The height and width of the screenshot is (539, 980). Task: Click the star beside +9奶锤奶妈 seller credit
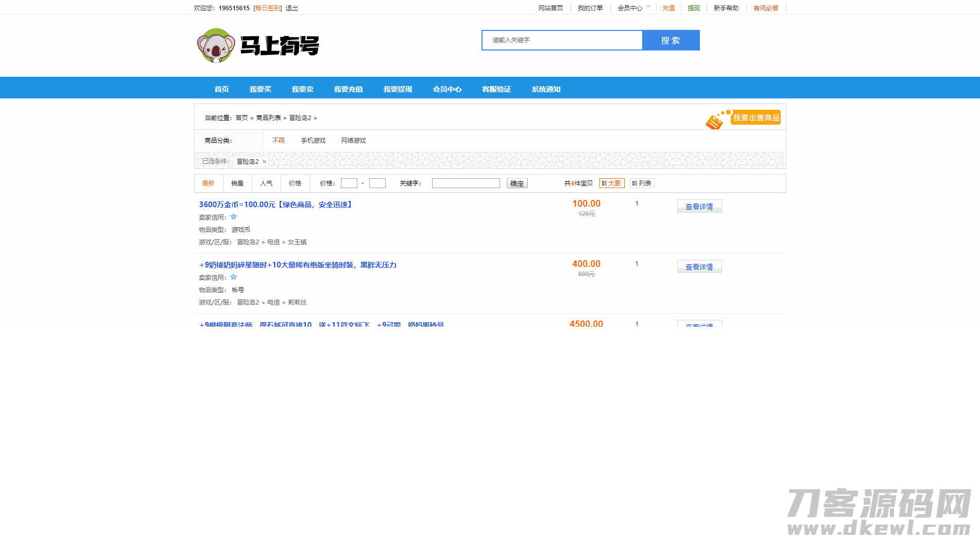click(x=233, y=277)
